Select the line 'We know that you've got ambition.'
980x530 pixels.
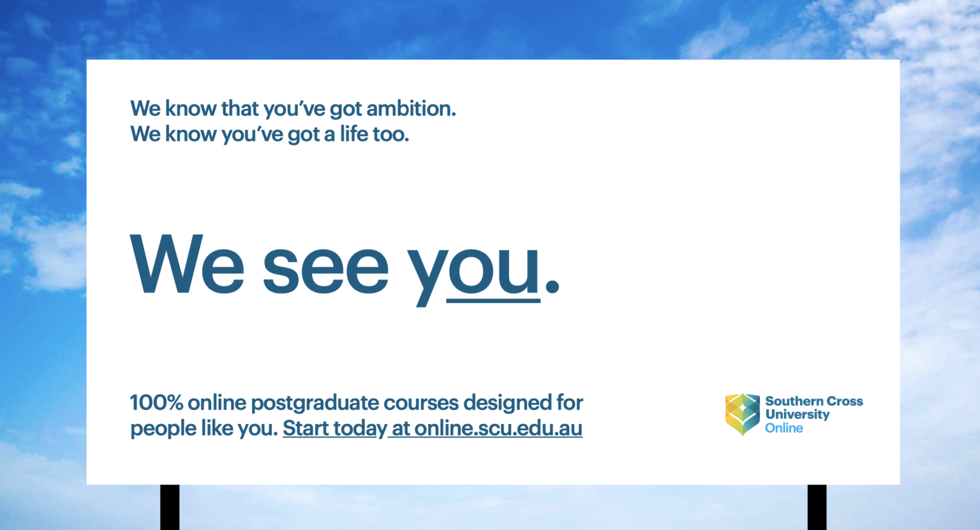pos(293,109)
